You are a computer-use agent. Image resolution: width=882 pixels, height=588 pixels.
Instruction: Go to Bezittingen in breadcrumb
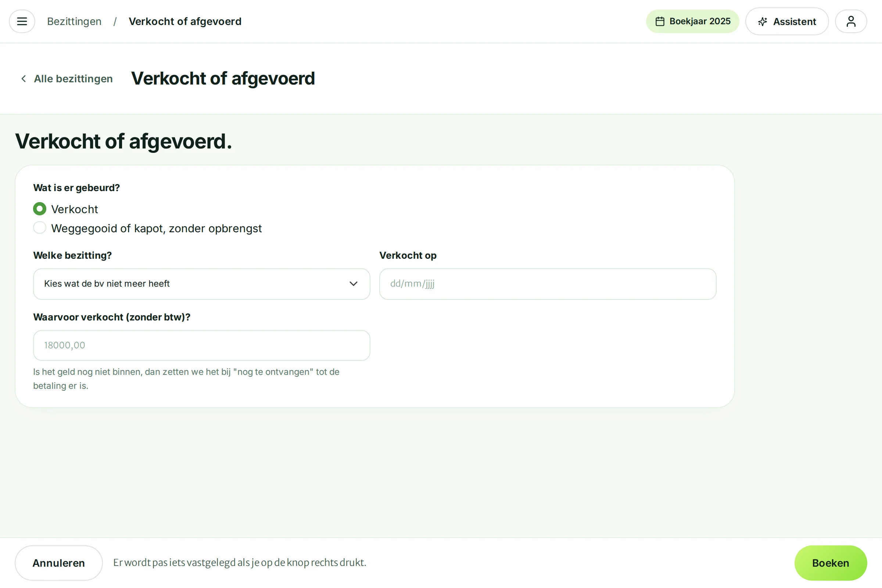[x=74, y=21]
